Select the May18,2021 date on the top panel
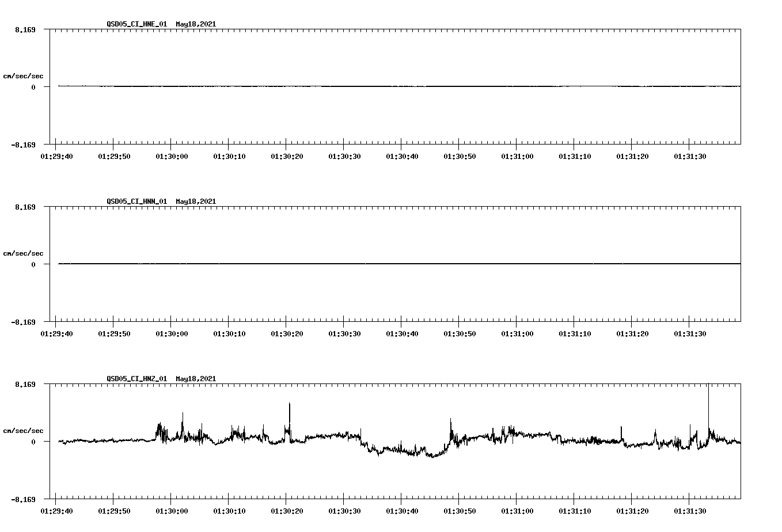Image resolution: width=782 pixels, height=532 pixels. 195,24
